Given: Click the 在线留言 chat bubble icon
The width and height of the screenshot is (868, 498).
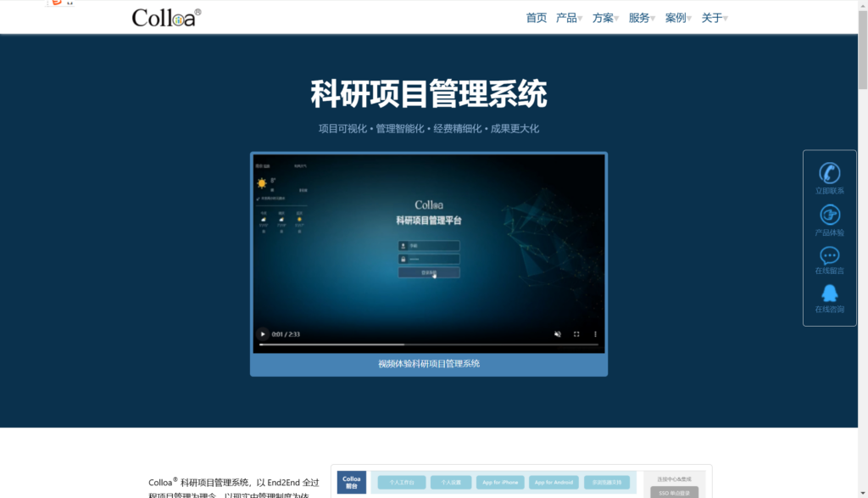Looking at the screenshot, I should tap(829, 255).
